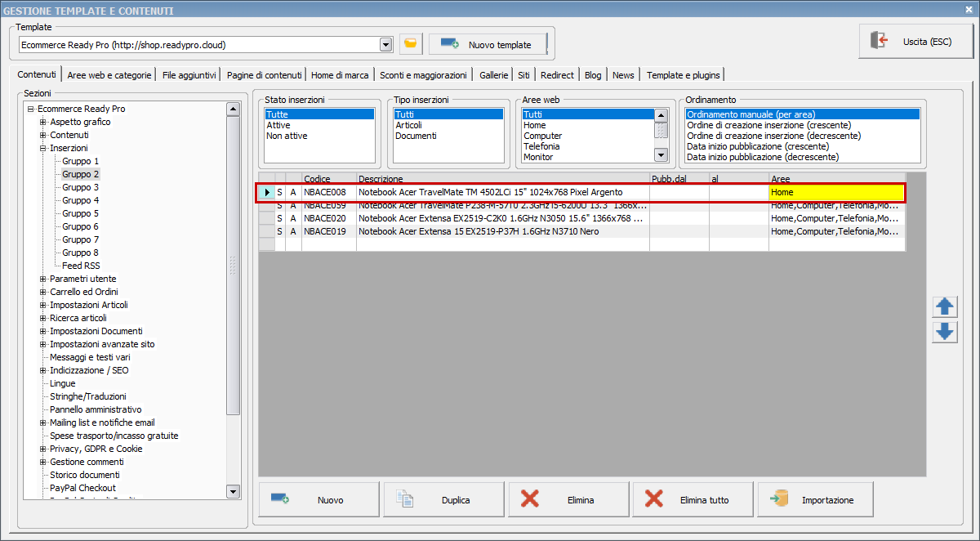Click the blue down arrow to move row down
Viewport: 980px width, 541px height.
[x=945, y=332]
